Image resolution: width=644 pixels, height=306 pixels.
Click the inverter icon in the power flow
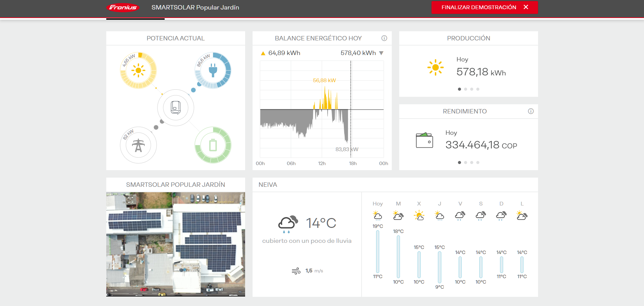(x=176, y=108)
